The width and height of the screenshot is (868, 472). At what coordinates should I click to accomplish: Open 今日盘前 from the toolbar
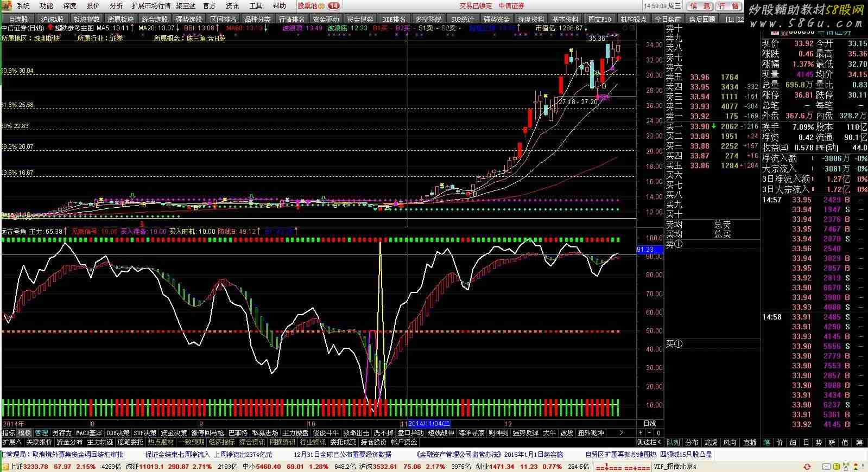[x=668, y=19]
